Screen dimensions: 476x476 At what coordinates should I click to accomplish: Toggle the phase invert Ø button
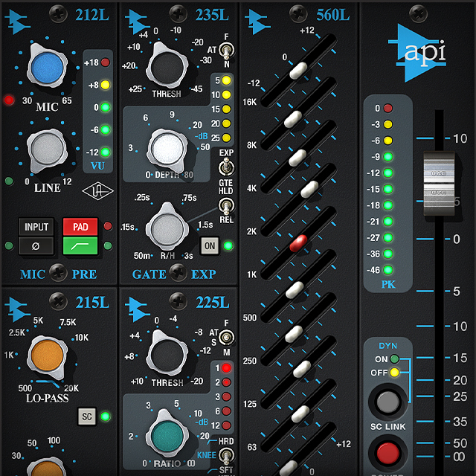click(x=36, y=245)
